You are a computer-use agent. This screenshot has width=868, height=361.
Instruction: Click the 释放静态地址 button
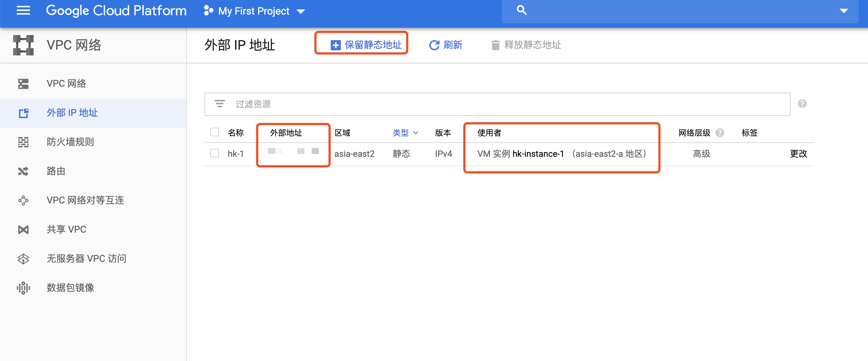coord(526,45)
